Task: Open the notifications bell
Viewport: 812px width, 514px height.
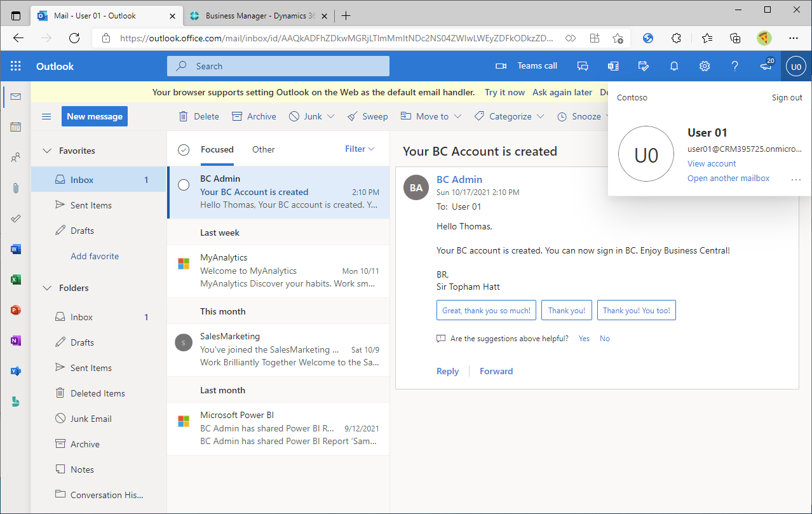Action: [673, 65]
